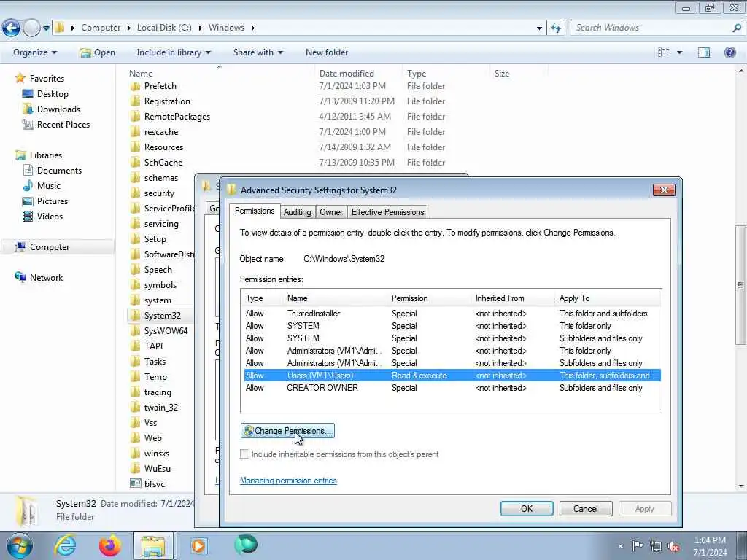
Task: Switch to the Permissions tab
Action: (255, 211)
